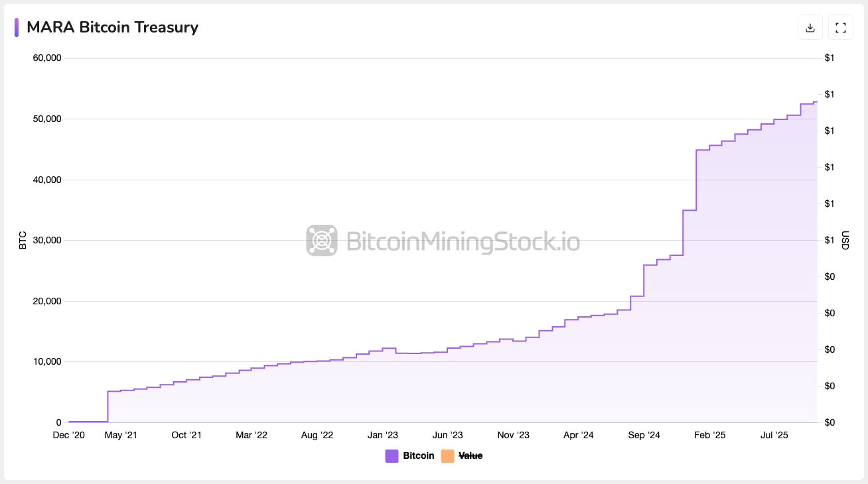This screenshot has height=484, width=868.
Task: Click the purple Bitcoin legend swatch
Action: click(x=392, y=456)
